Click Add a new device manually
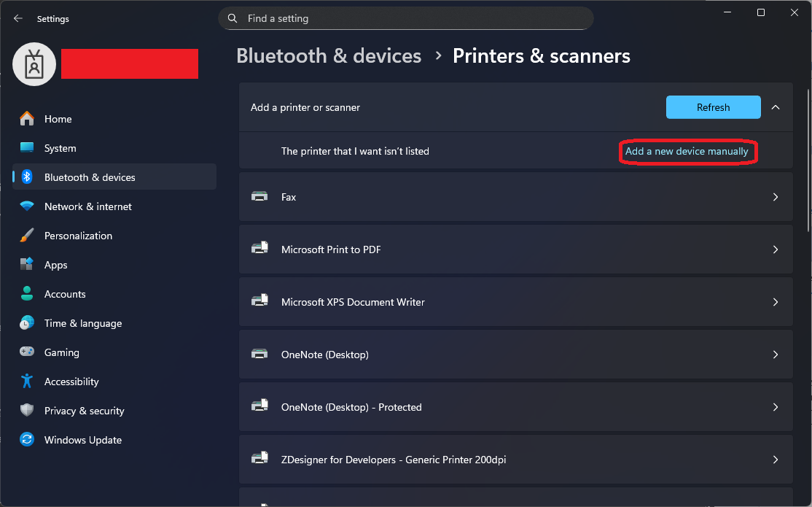 (687, 152)
